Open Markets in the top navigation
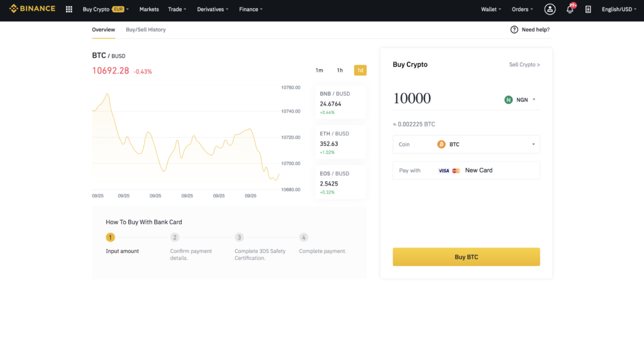The width and height of the screenshot is (644, 339). tap(149, 9)
